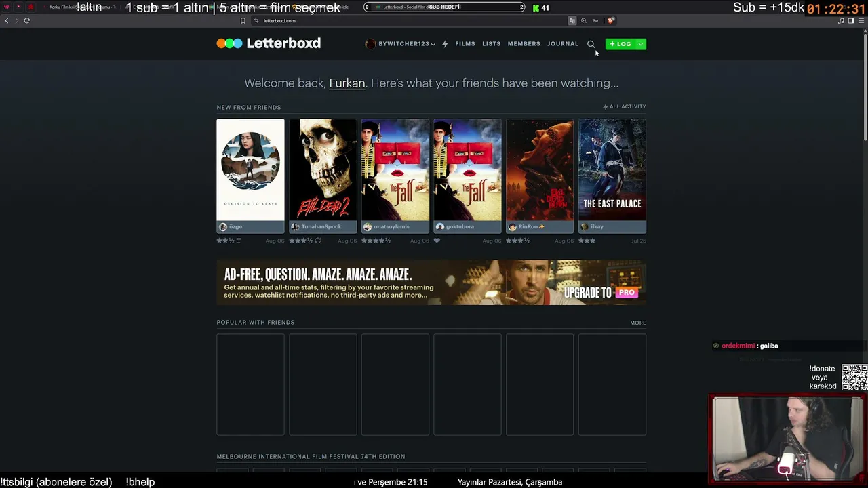868x488 pixels.
Task: Open RinRoo's avatar icon
Action: click(512, 227)
